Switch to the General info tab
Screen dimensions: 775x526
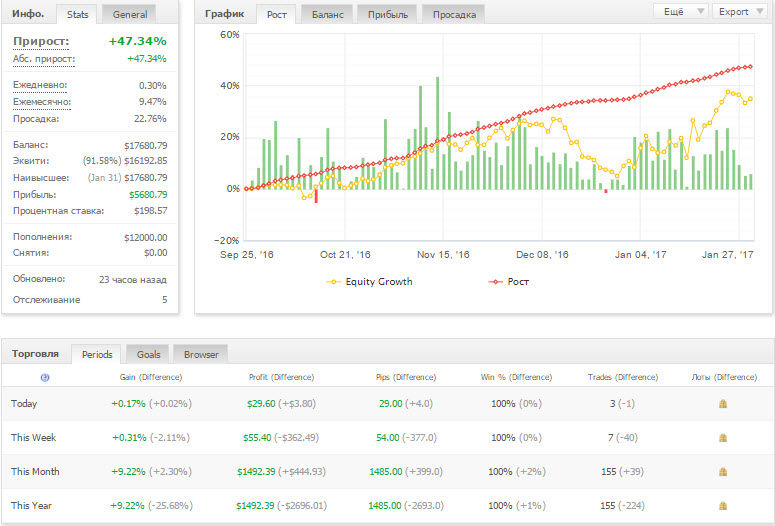130,15
